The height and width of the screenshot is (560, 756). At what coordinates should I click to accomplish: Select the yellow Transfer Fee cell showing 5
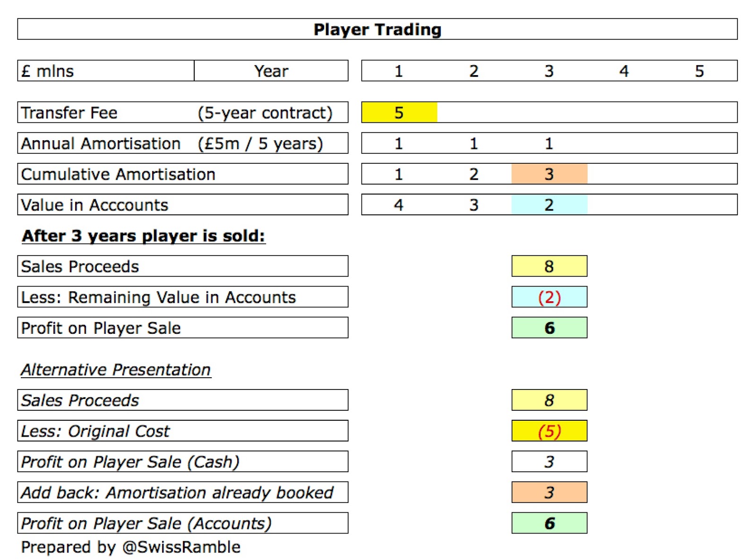point(399,112)
